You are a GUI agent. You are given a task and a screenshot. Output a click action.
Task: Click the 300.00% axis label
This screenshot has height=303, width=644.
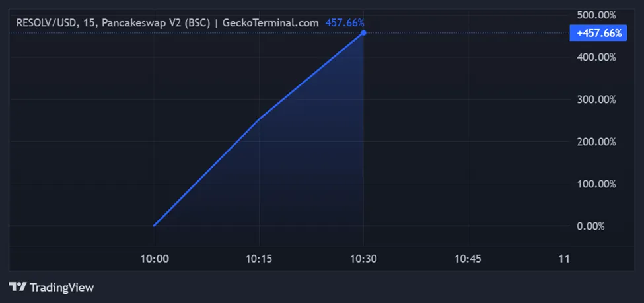pyautogui.click(x=595, y=100)
